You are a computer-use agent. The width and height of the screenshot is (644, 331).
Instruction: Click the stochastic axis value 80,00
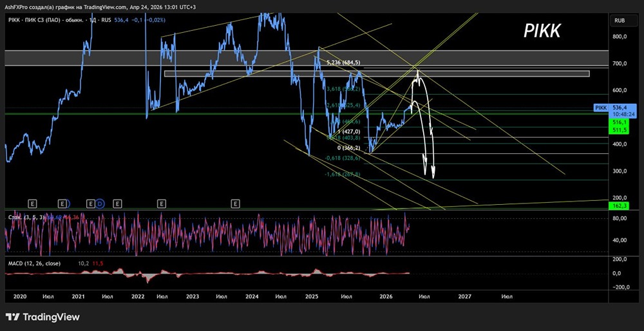tap(620, 218)
